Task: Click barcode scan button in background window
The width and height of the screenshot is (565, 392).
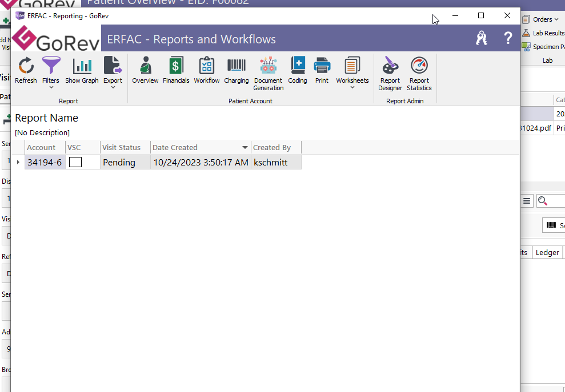Action: click(x=554, y=225)
